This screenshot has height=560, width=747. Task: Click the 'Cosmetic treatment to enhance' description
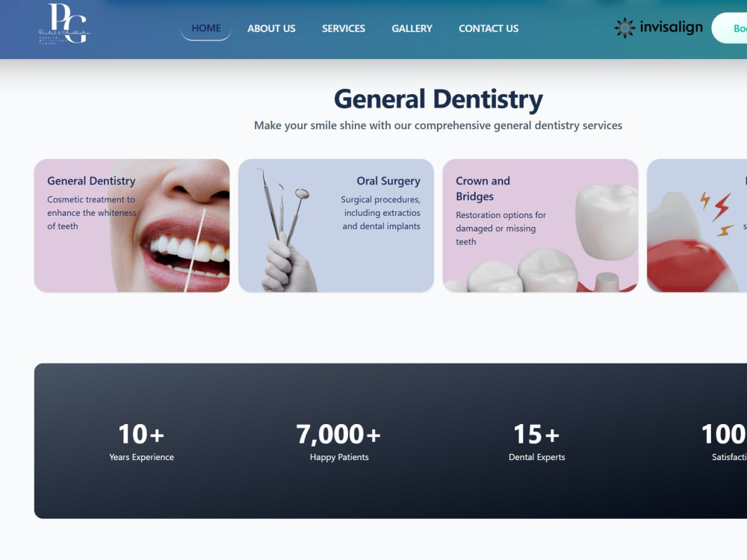pyautogui.click(x=91, y=213)
